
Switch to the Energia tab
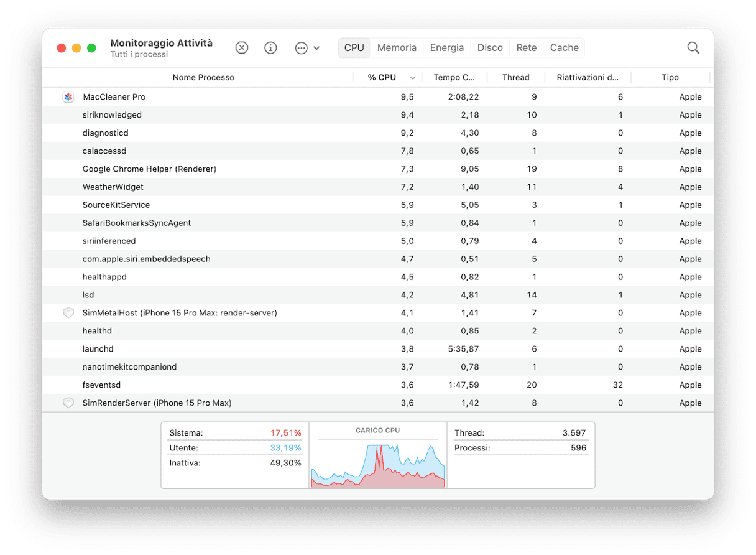click(447, 48)
